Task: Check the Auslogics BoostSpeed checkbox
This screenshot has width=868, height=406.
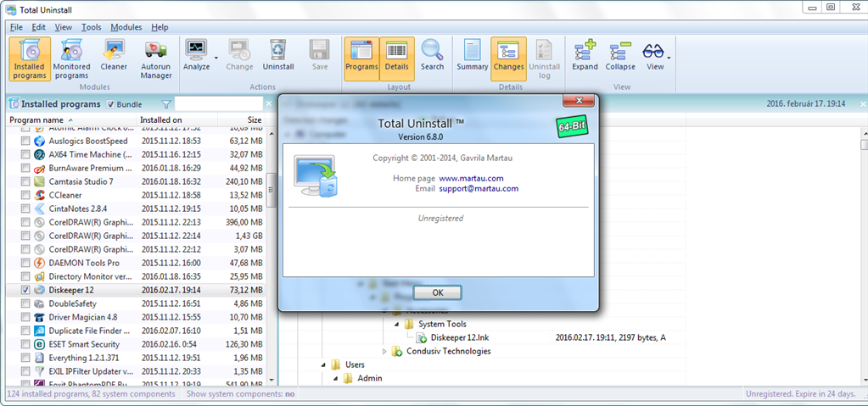Action: 25,141
